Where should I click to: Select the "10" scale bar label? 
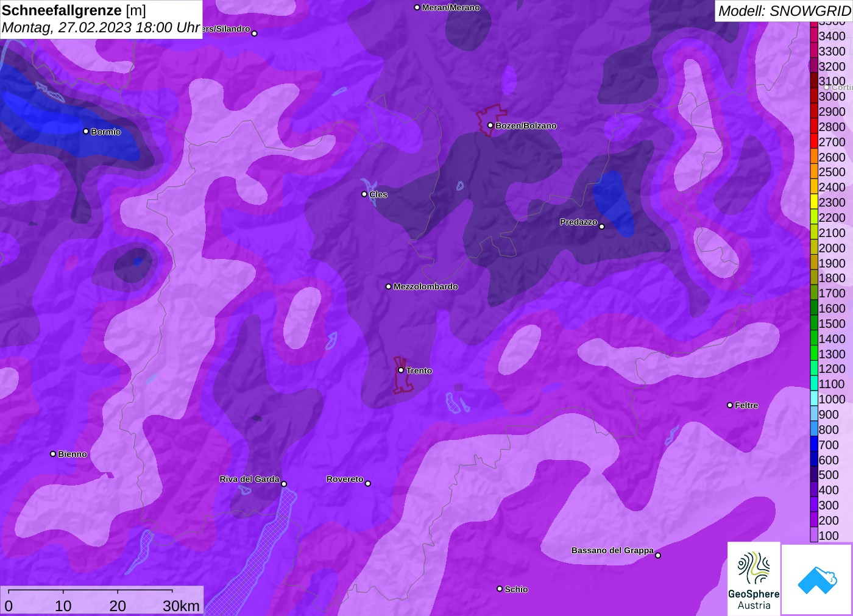click(x=63, y=606)
